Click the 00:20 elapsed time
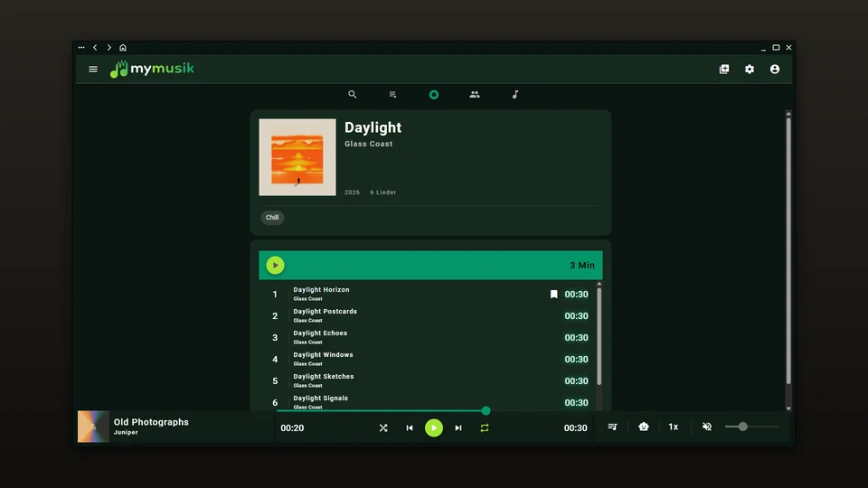The width and height of the screenshot is (868, 488). (292, 427)
